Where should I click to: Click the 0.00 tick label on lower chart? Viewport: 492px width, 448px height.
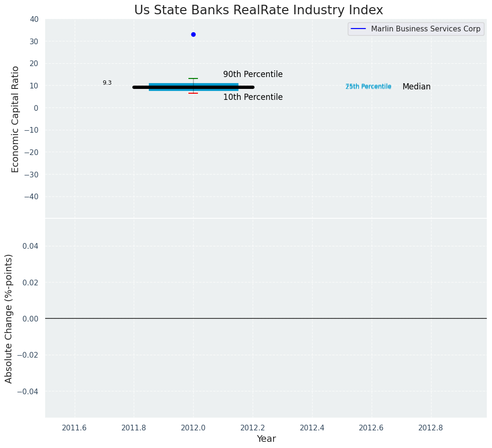pyautogui.click(x=30, y=319)
